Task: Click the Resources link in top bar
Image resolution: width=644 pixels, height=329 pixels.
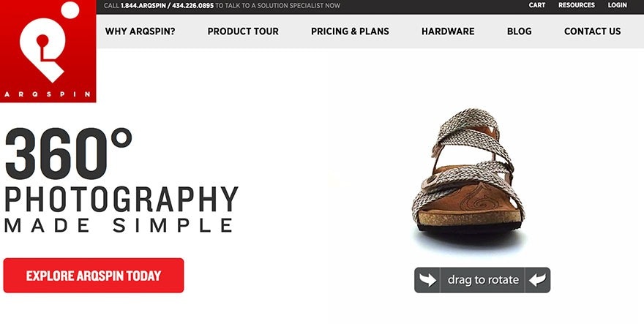Action: [577, 5]
